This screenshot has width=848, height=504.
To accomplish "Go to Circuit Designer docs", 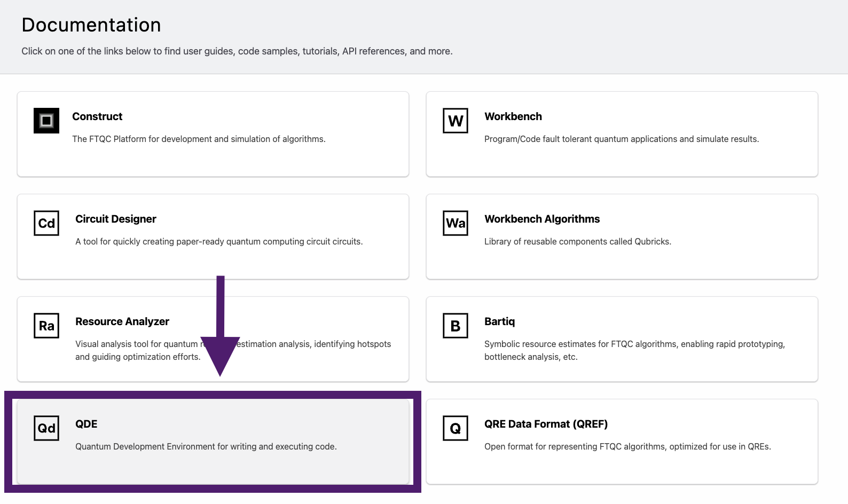I will pos(116,219).
